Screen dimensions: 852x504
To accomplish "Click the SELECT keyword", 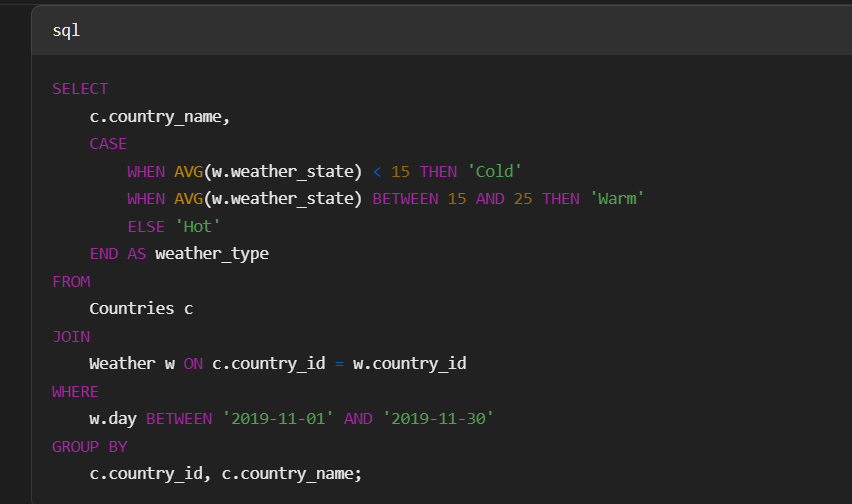I will [x=80, y=89].
